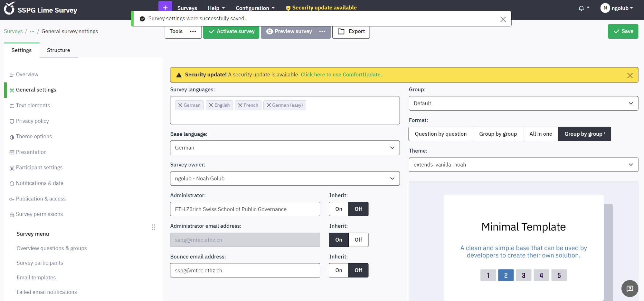
Task: Click the ComfortUpdate link
Action: tap(341, 75)
